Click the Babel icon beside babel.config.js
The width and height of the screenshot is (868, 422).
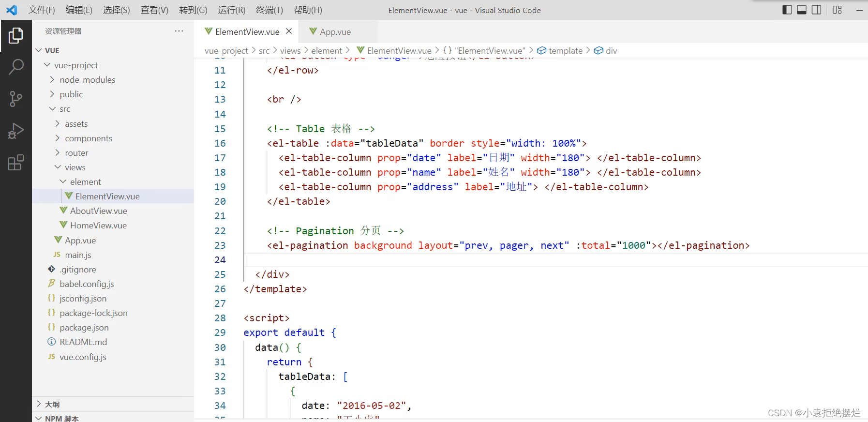[x=52, y=284]
